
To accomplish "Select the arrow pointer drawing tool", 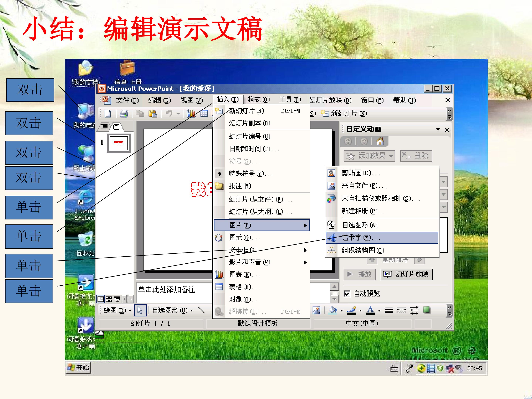I will 140,310.
